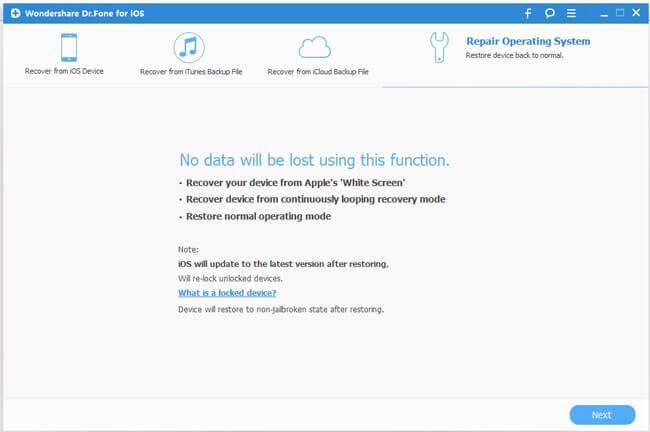Open the 'What is a locked device?' link
The width and height of the screenshot is (650, 432).
pyautogui.click(x=227, y=293)
